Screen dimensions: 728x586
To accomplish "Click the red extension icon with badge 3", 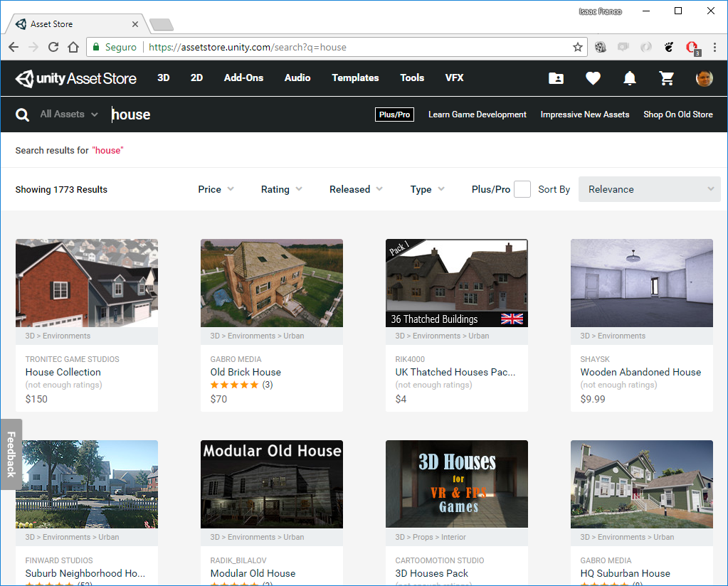I will [x=692, y=48].
